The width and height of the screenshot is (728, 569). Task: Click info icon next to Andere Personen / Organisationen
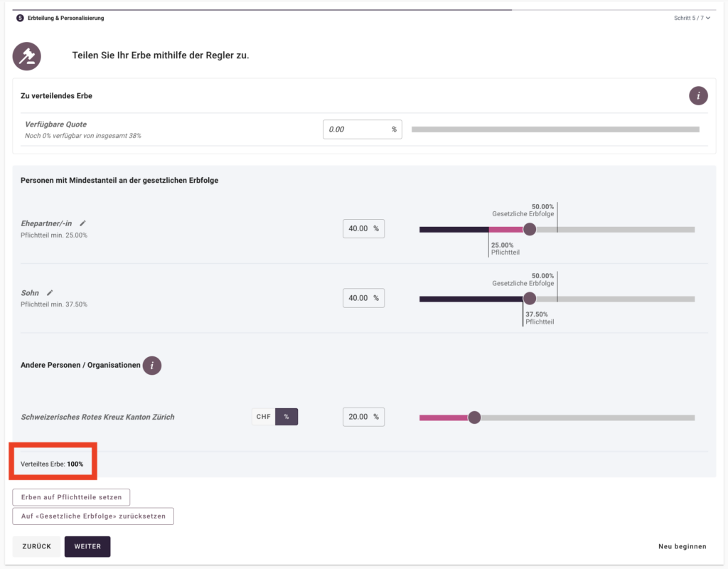pos(151,366)
